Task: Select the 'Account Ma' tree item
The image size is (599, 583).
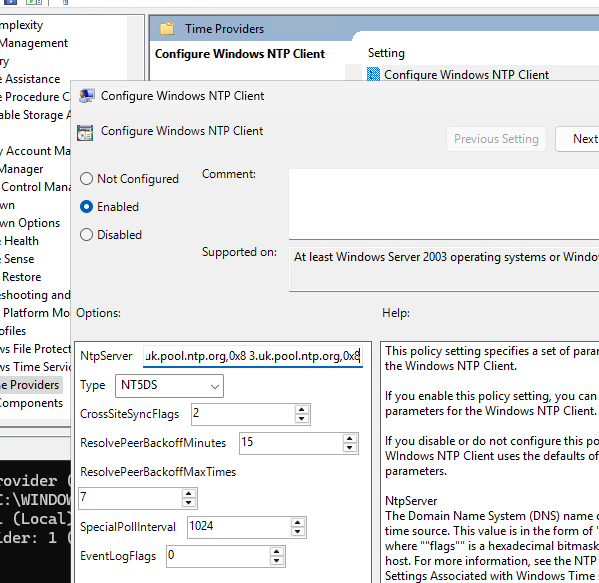Action: click(x=36, y=151)
